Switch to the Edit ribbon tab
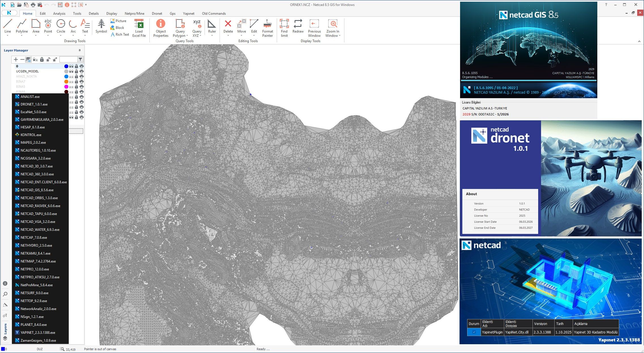 43,13
